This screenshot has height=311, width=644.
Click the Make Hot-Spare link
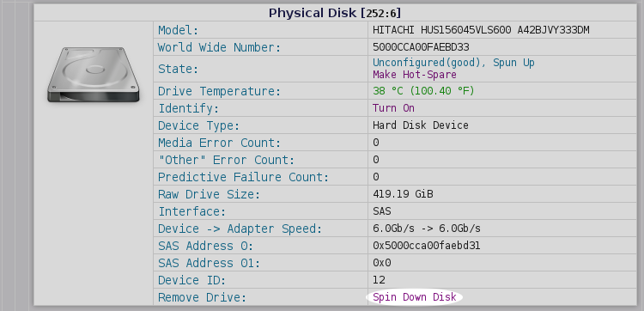415,75
